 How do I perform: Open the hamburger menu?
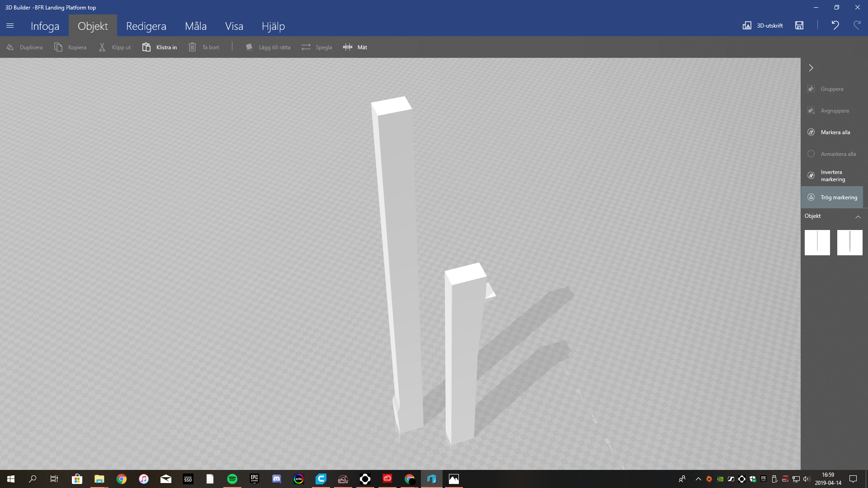coord(10,26)
